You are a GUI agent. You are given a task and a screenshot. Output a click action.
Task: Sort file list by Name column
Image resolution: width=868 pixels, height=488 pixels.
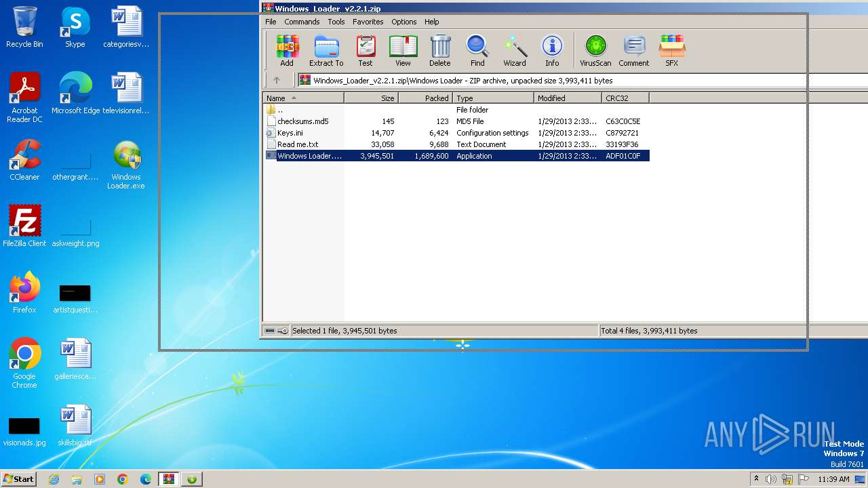(303, 98)
